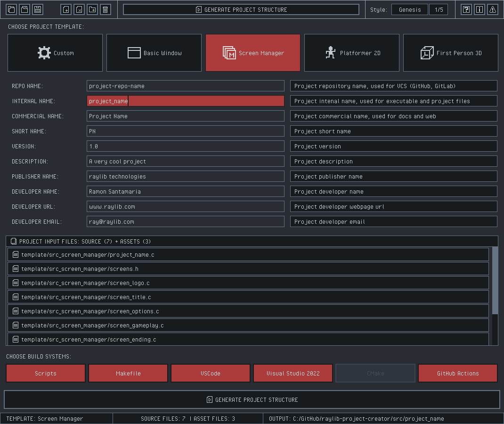Click the file icon beside screen_gameplay.c
This screenshot has width=504, height=424.
(x=15, y=326)
